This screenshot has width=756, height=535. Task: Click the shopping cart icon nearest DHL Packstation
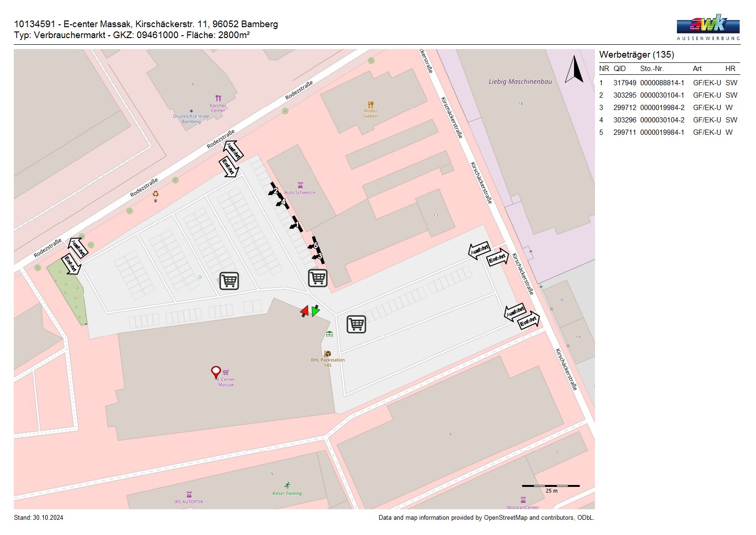[356, 324]
